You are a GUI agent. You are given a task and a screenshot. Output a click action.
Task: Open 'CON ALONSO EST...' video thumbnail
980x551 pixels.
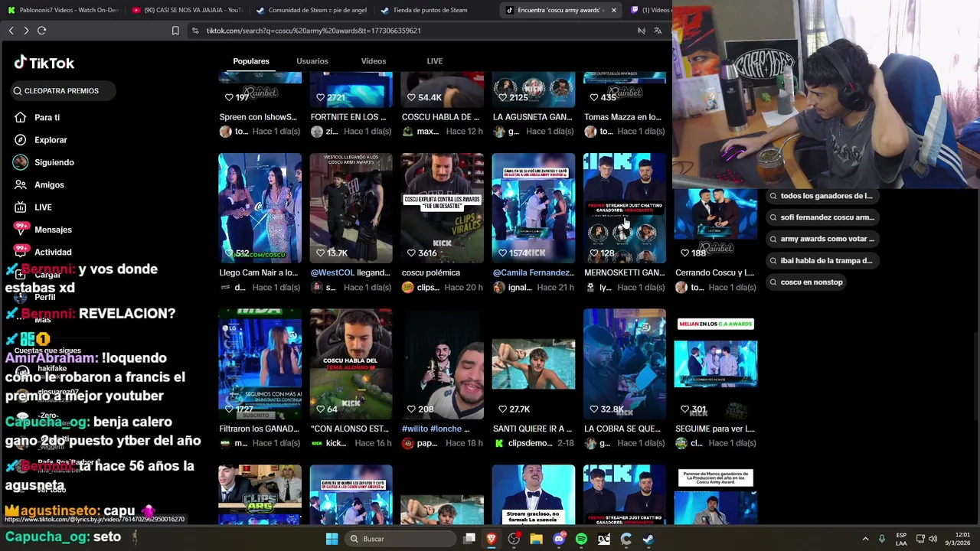pos(351,364)
